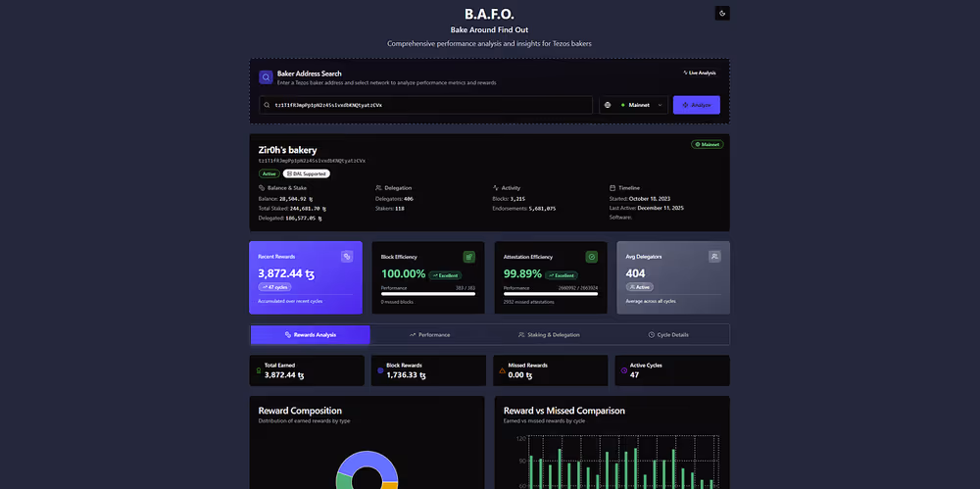Switch to the Performance tab
980x489 pixels.
429,335
